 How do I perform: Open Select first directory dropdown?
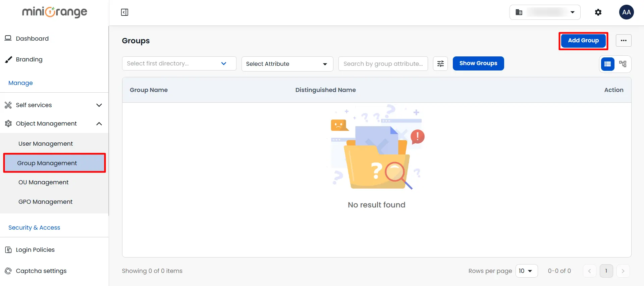pos(179,63)
